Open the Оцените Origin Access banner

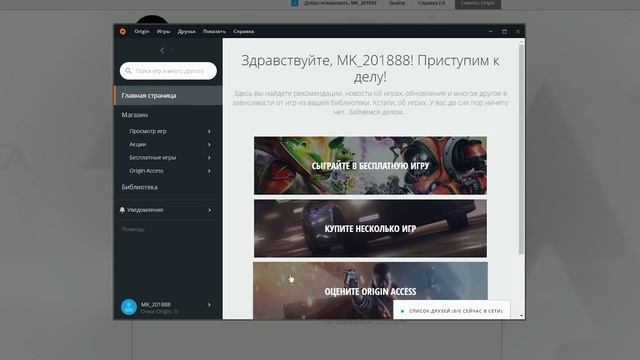[x=370, y=291]
